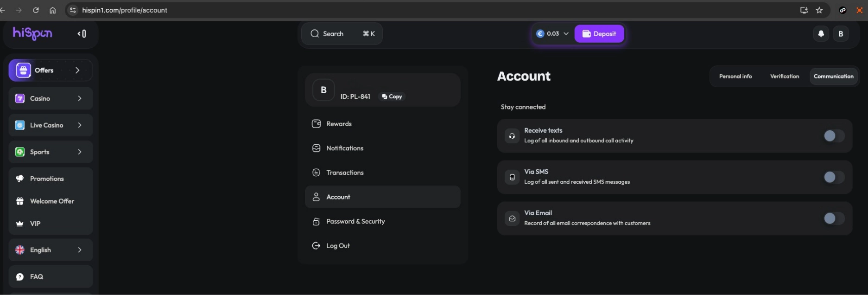Open the balance currency dropdown arrow
Viewport: 868px width, 295px height.
[x=566, y=34]
